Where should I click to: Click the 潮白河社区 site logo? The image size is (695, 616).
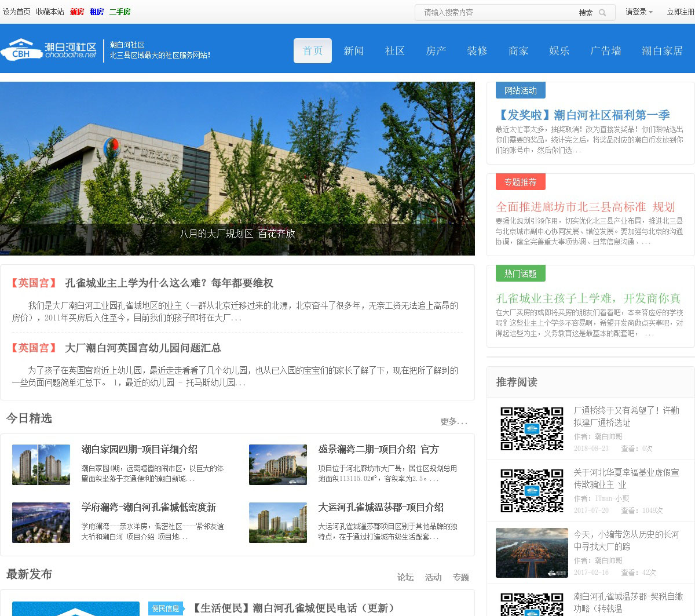point(49,49)
